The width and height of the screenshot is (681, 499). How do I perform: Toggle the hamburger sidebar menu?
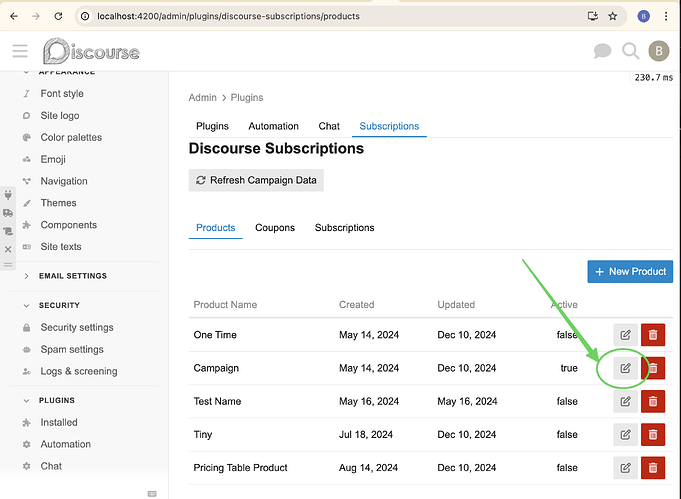(20, 51)
